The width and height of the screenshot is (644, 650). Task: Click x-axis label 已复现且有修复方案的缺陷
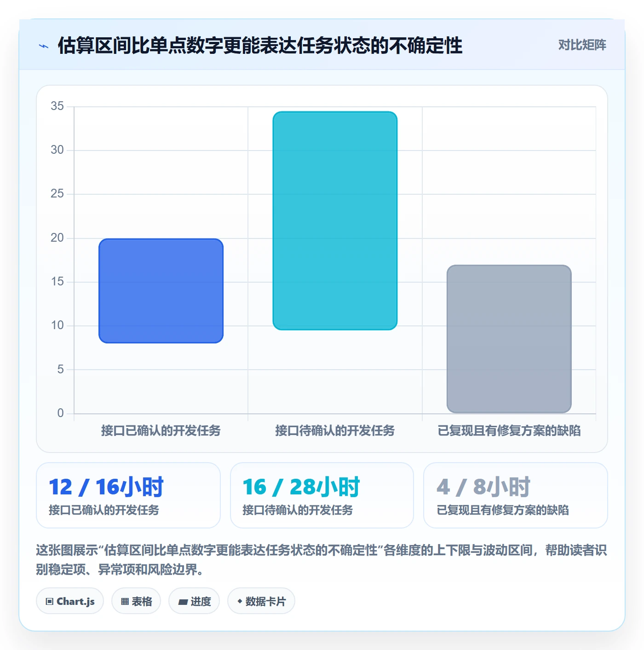(509, 430)
